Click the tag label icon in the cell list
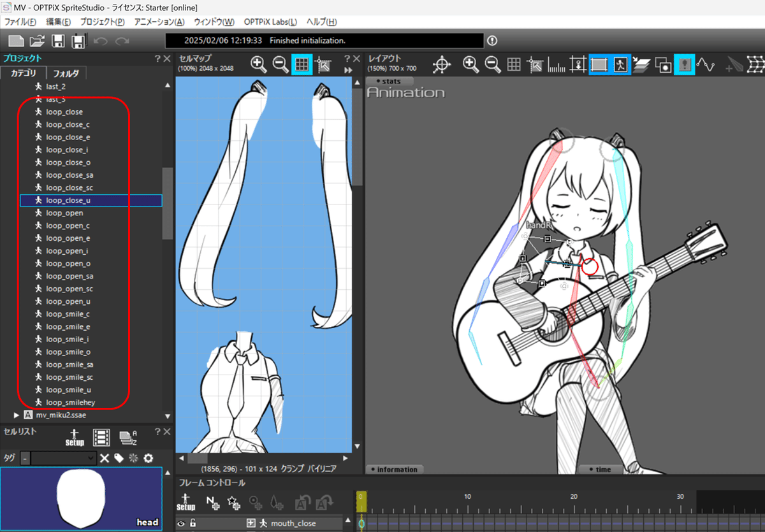 pos(119,458)
